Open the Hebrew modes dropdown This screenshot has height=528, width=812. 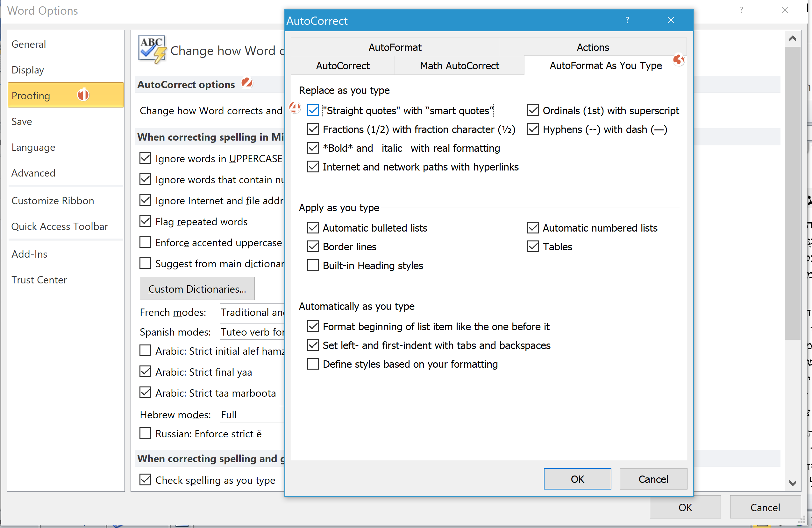pyautogui.click(x=253, y=414)
